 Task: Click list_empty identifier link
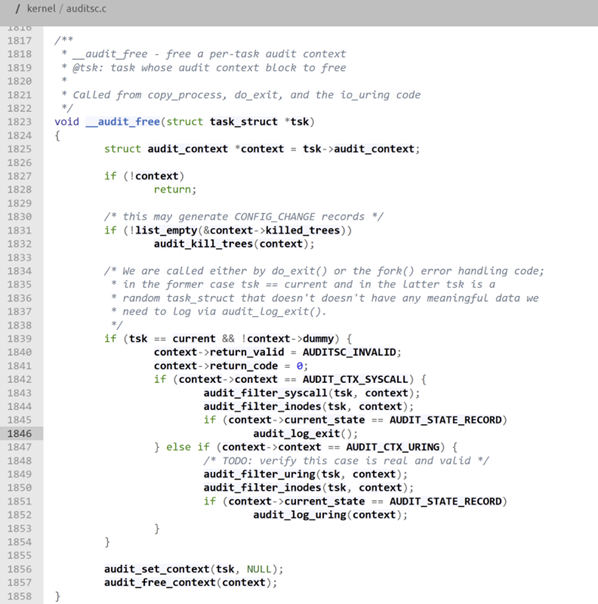[x=166, y=230]
